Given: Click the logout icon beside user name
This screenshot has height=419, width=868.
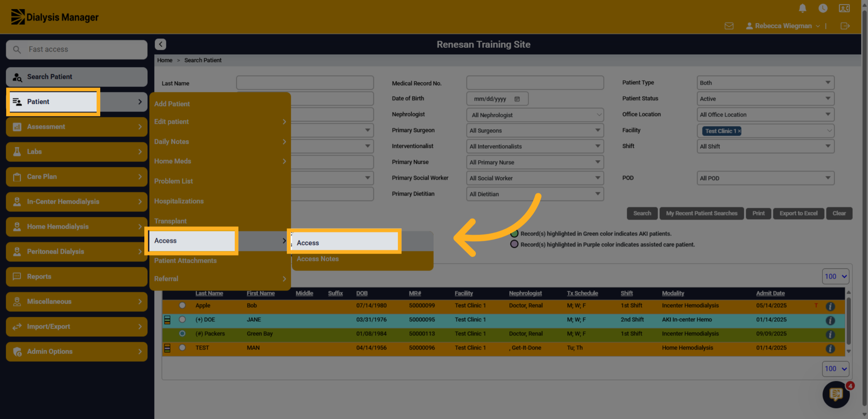Looking at the screenshot, I should (x=845, y=26).
